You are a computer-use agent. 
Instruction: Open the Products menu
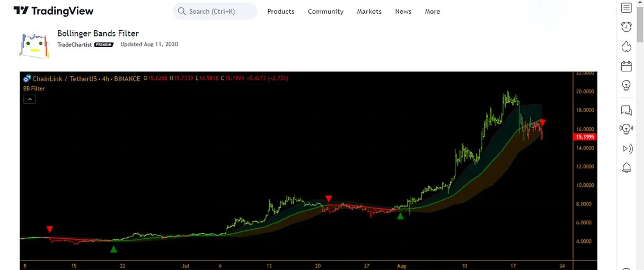tap(280, 11)
